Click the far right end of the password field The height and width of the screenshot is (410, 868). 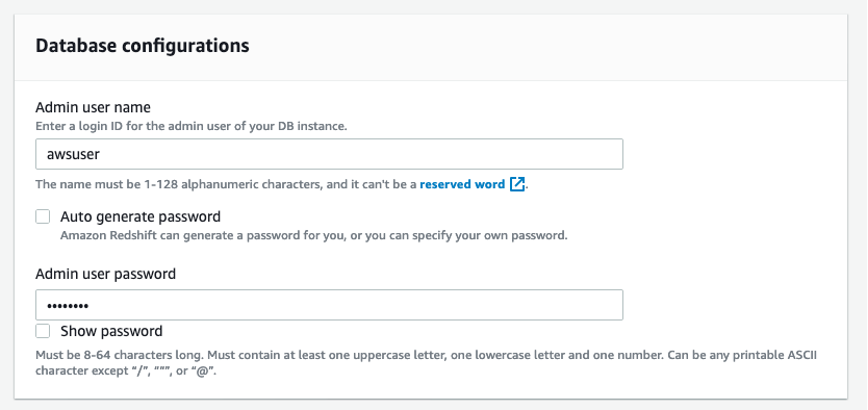pyautogui.click(x=614, y=305)
